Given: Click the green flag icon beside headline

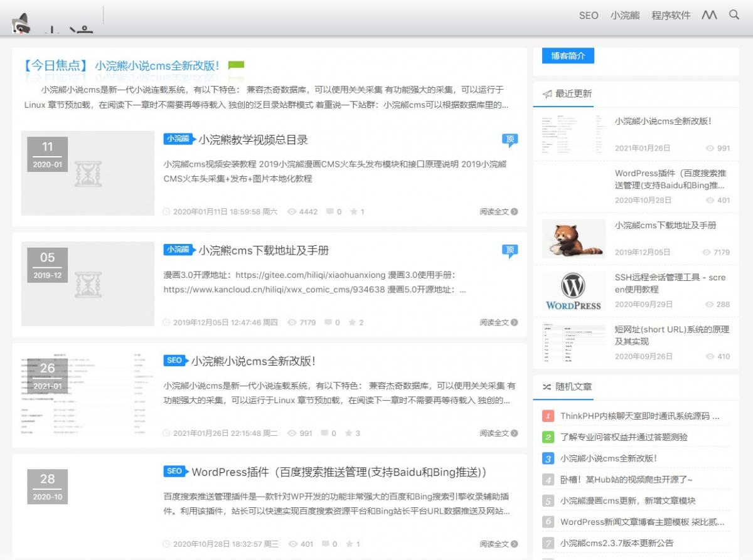Looking at the screenshot, I should 236,65.
